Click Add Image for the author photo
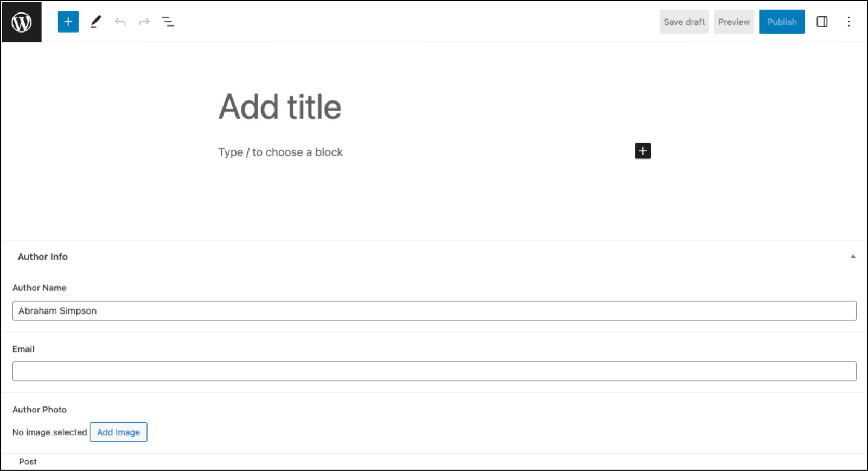 point(118,432)
